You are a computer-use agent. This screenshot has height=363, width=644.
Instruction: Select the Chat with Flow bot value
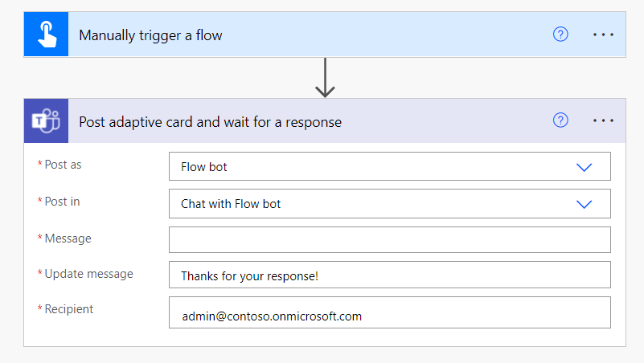pyautogui.click(x=231, y=204)
